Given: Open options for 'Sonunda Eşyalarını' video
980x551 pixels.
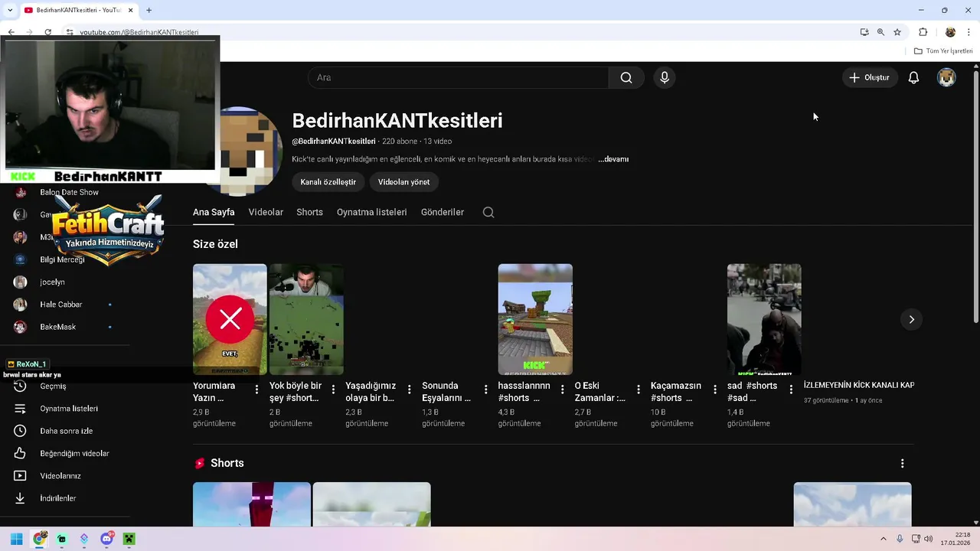Looking at the screenshot, I should tap(485, 390).
